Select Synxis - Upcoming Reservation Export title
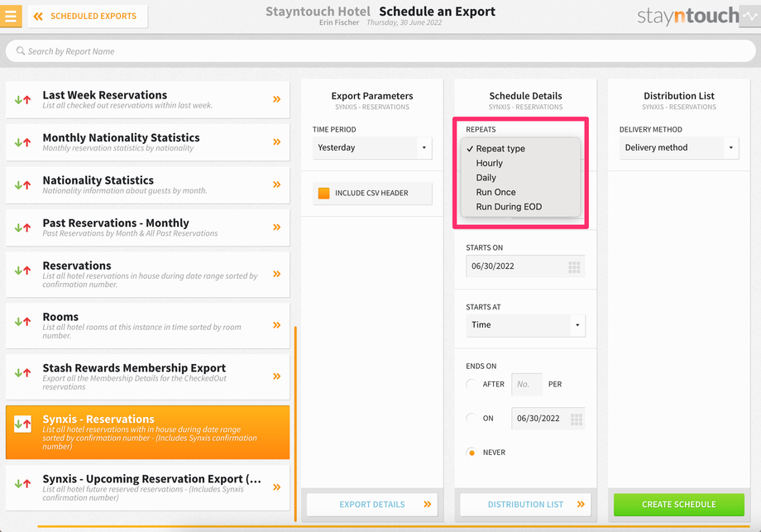 (x=152, y=479)
